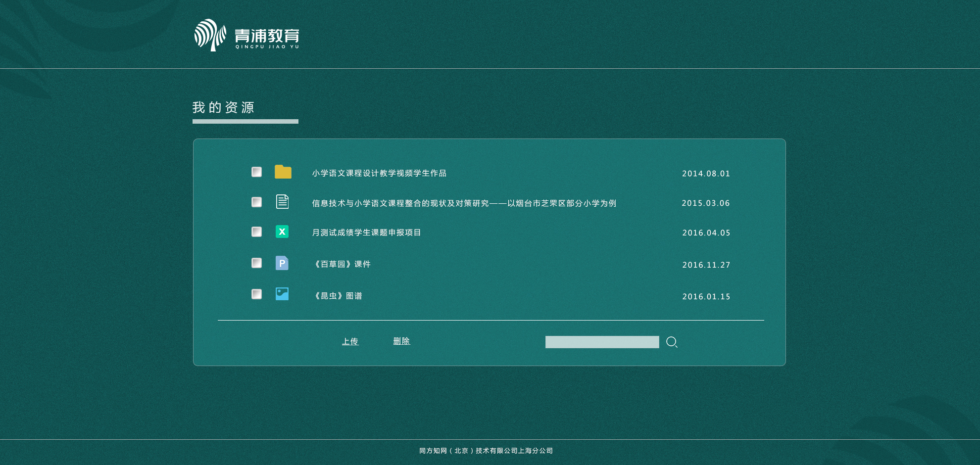Click the image icon beside 《昆虫》图谱

(282, 294)
